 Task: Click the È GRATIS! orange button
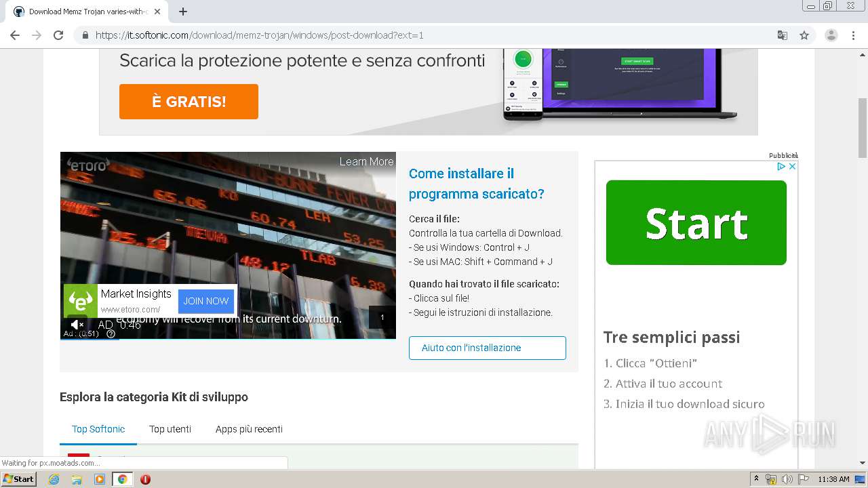tap(189, 102)
